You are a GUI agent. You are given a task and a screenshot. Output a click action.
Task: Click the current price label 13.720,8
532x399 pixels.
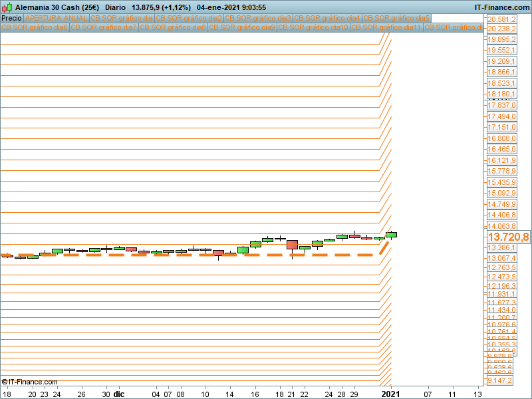(508, 237)
